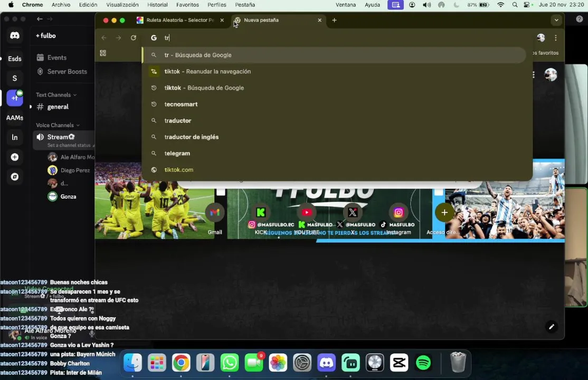The width and height of the screenshot is (588, 380).
Task: Close the Nueva pestaña tab
Action: [319, 20]
